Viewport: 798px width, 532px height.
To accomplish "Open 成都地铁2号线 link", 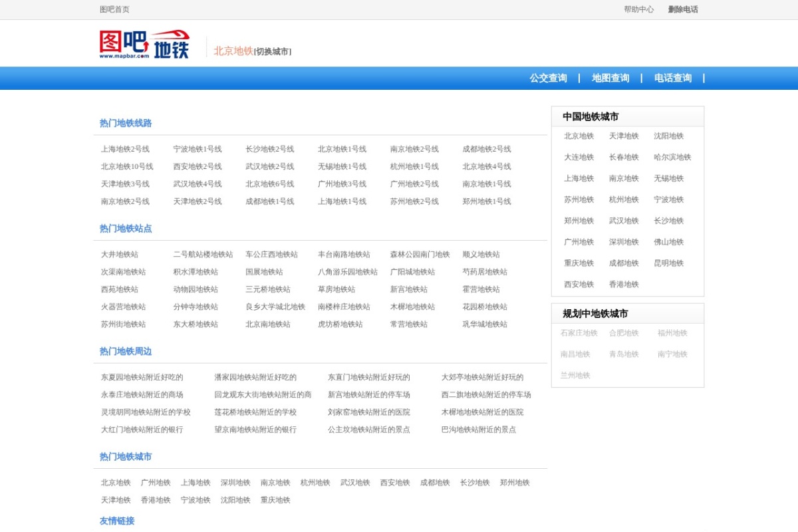I will 487,149.
